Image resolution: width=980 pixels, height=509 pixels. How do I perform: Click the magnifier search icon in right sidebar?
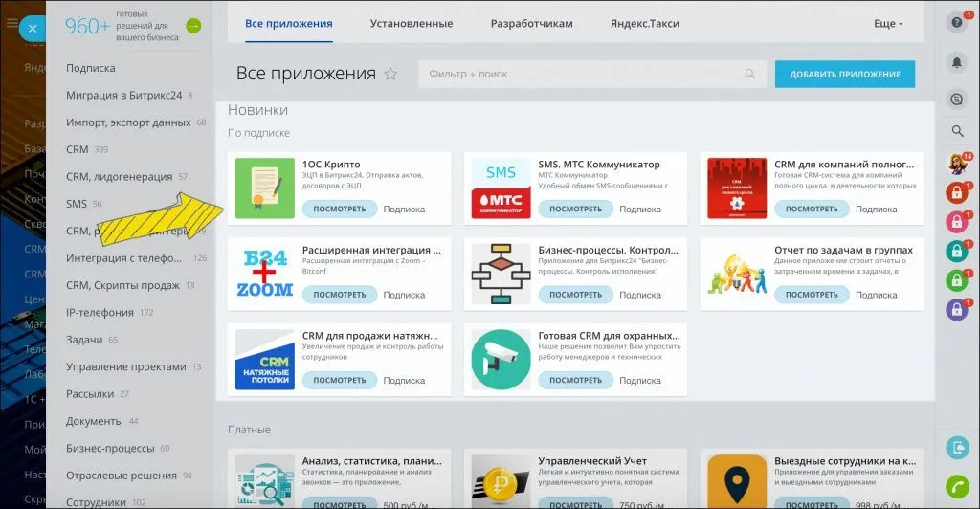(957, 131)
